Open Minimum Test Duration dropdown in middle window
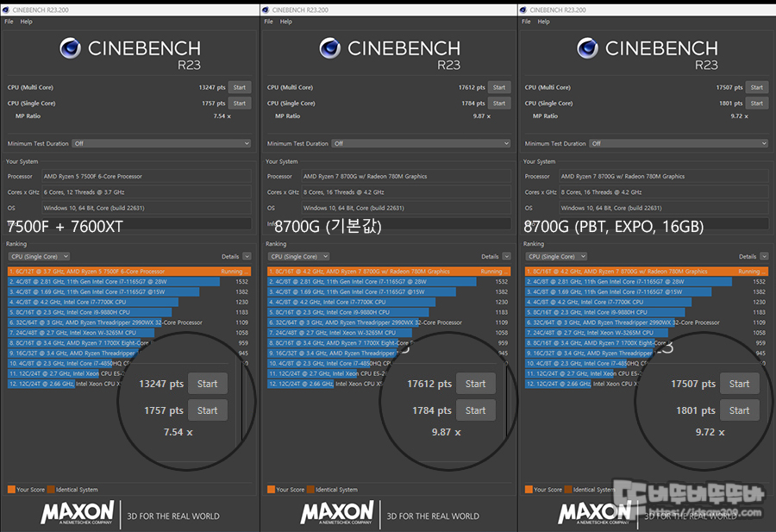Screen dimensions: 776x532 coord(421,143)
